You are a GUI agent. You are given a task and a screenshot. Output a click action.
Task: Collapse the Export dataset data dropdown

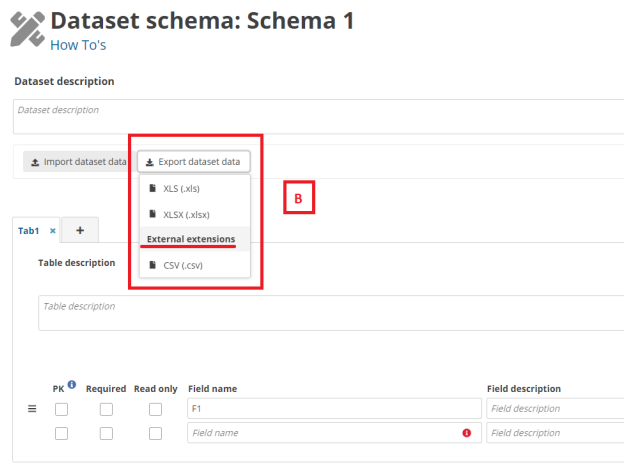point(194,161)
